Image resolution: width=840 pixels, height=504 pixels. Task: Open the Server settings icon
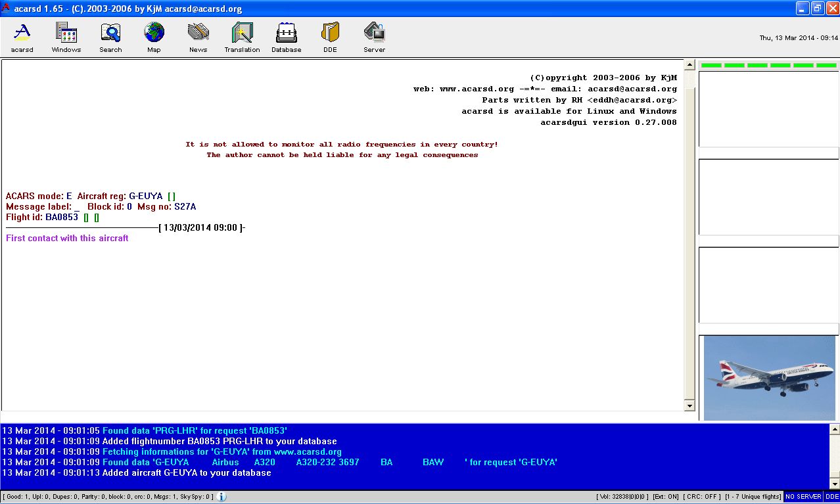point(374,37)
